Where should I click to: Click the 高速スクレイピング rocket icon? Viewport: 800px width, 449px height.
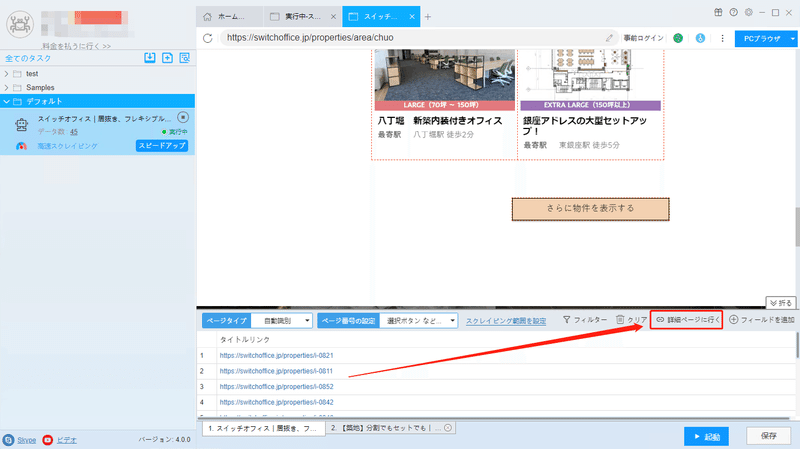[21, 146]
